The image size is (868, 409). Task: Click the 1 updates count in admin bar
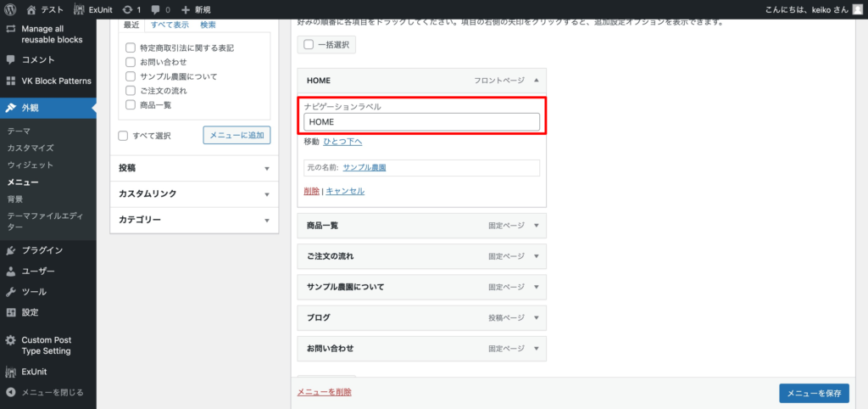point(139,10)
